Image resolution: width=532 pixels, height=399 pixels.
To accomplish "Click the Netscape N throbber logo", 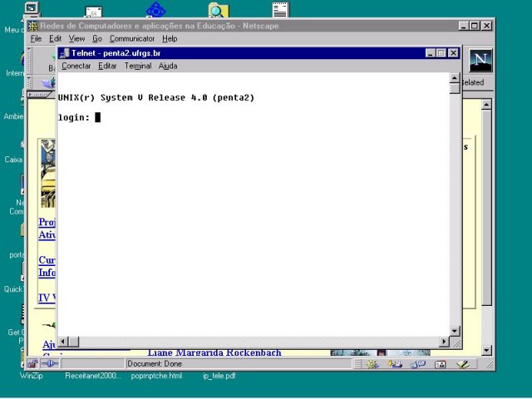I will 480,60.
